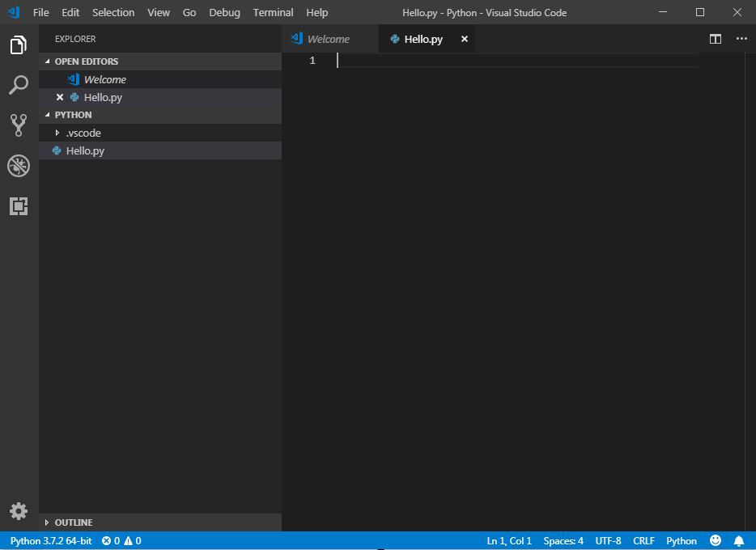Viewport: 756px width, 550px height.
Task: Select Python 3.7.2 64-bit interpreter
Action: coord(51,541)
